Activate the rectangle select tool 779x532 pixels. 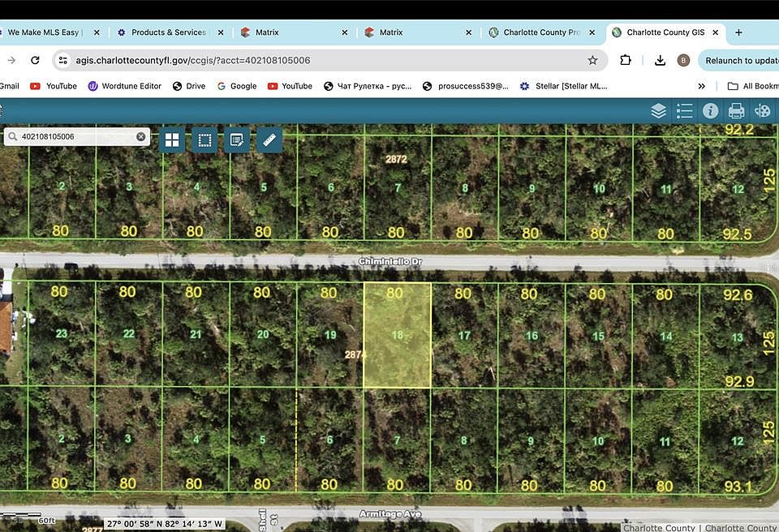[x=204, y=140]
